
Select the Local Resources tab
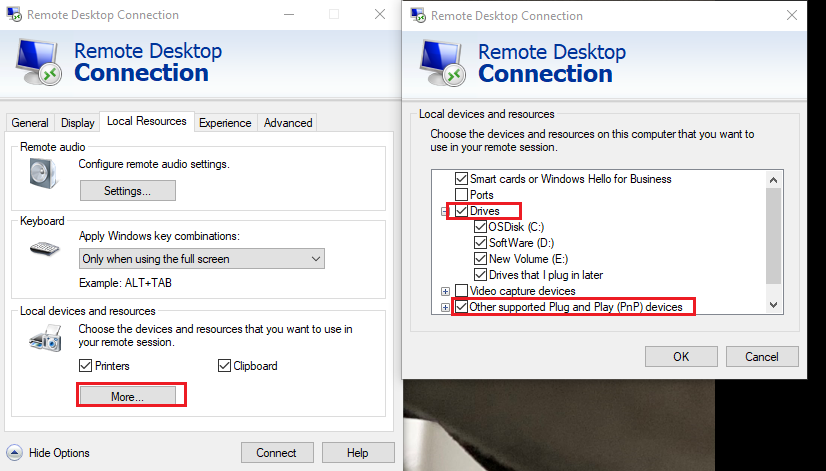(147, 121)
